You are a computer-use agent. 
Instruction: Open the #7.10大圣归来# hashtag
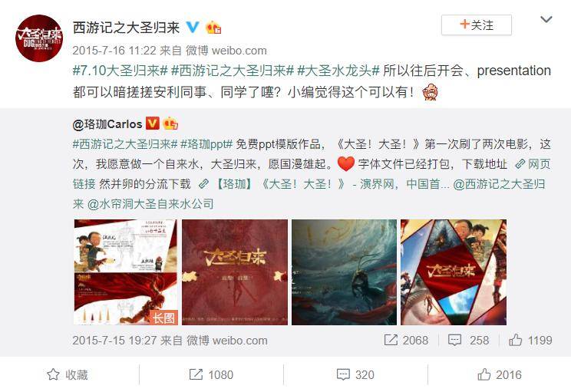120,71
